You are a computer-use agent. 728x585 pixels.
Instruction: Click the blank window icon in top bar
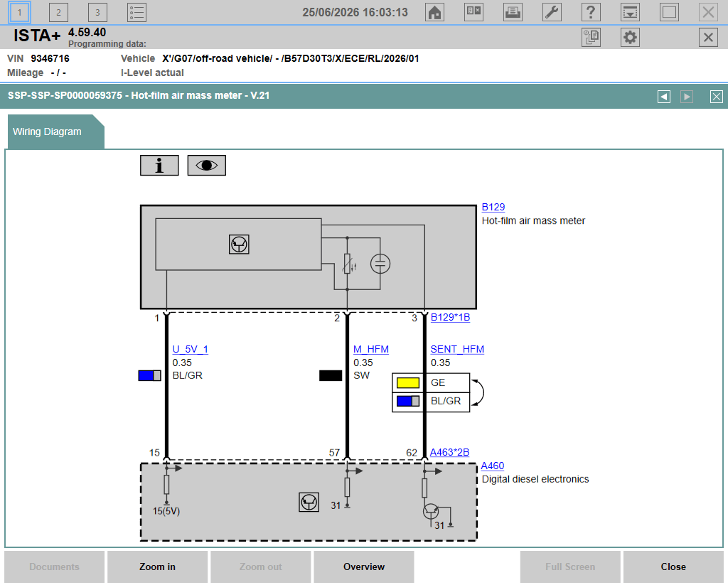tap(669, 12)
